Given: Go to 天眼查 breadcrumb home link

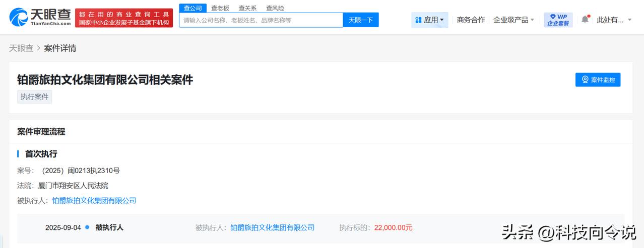Looking at the screenshot, I should (x=21, y=48).
